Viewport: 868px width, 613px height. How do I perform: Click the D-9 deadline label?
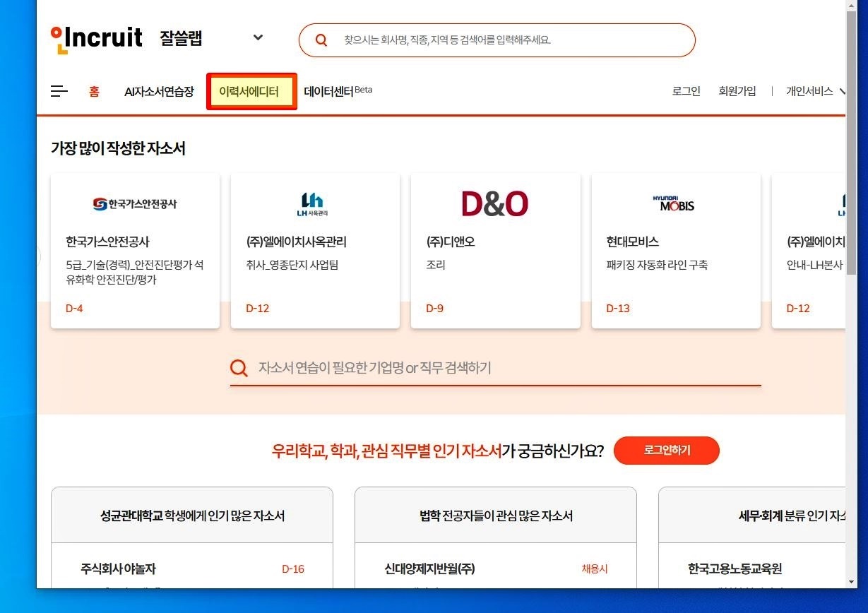pyautogui.click(x=435, y=309)
